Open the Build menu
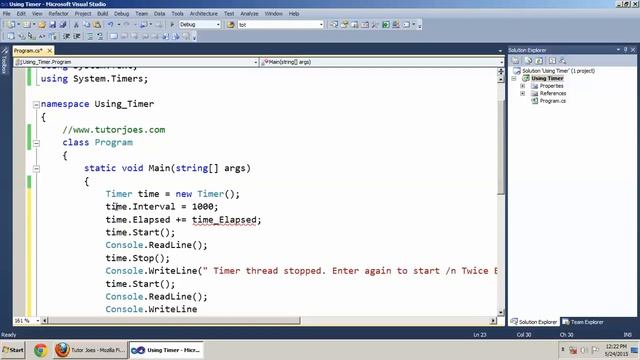This screenshot has width=640, height=360. click(102, 13)
